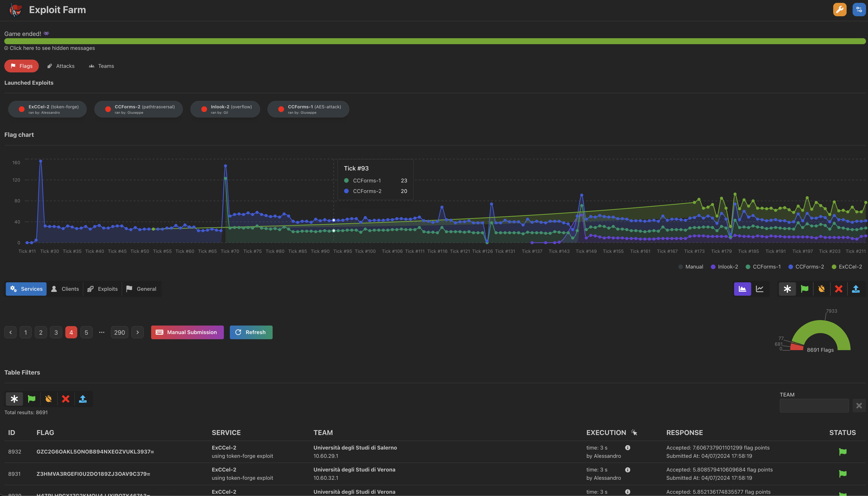Open the Manual Submission dialog
Viewport: 868px width, 496px height.
tap(187, 332)
